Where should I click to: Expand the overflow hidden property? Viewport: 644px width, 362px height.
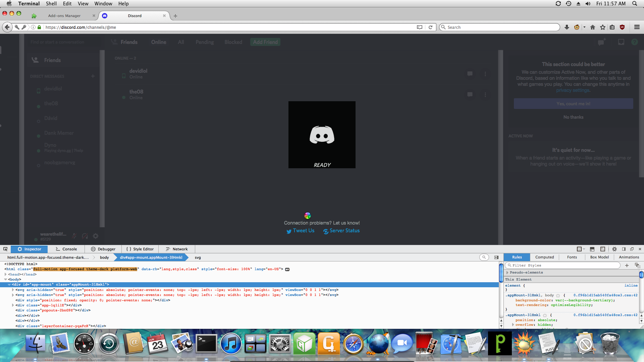513,324
